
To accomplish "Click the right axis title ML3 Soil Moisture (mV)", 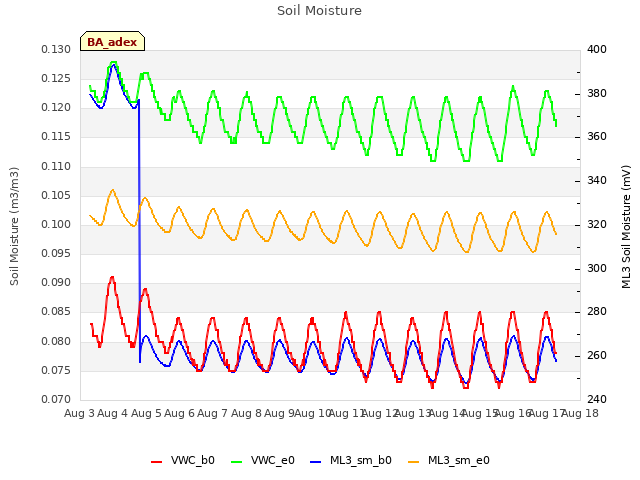I will point(626,227).
